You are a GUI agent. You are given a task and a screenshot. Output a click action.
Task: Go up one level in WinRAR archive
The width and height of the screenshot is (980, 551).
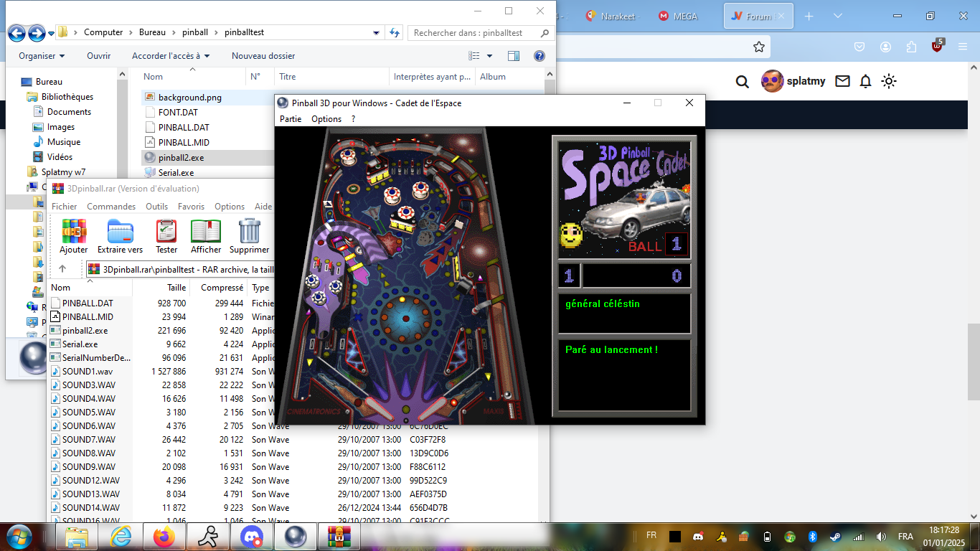pyautogui.click(x=62, y=269)
